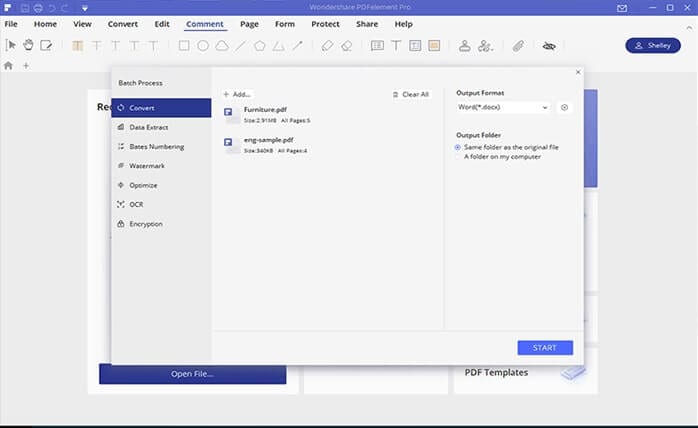
Task: Select the Polygon shape tool
Action: click(260, 45)
